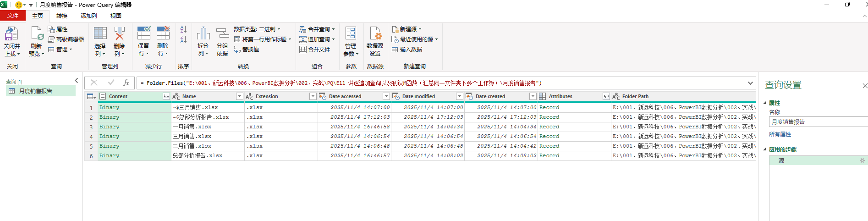Switch to the 转换 ribbon tab
The height and width of the screenshot is (221, 868).
[x=62, y=16]
